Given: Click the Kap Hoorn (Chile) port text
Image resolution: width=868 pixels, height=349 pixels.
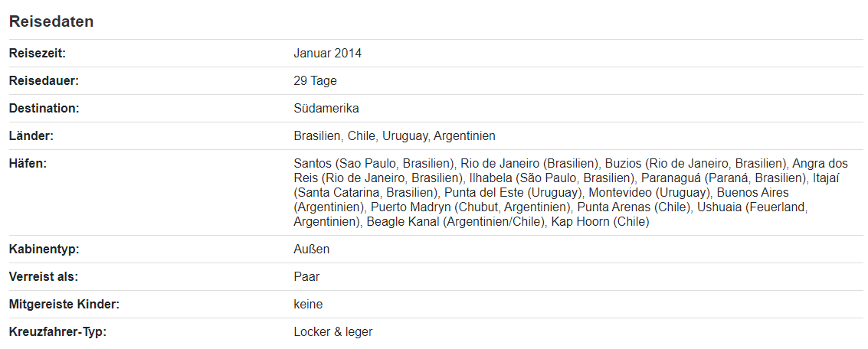Looking at the screenshot, I should tap(600, 222).
